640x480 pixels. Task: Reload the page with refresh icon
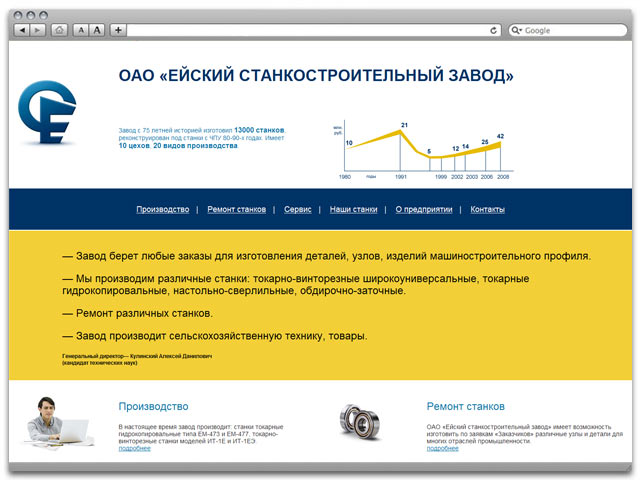[x=493, y=30]
